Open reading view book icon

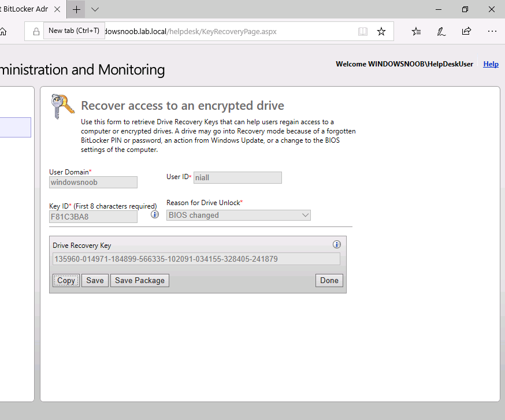tap(363, 31)
